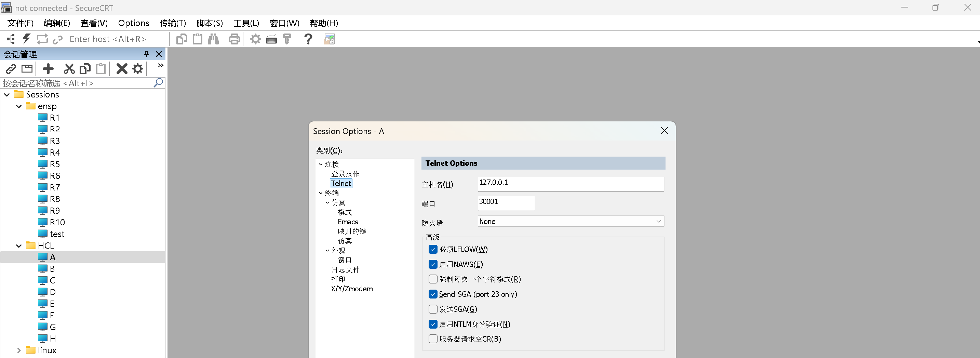
Task: Click the 端口 field showing 30001
Action: (x=506, y=203)
